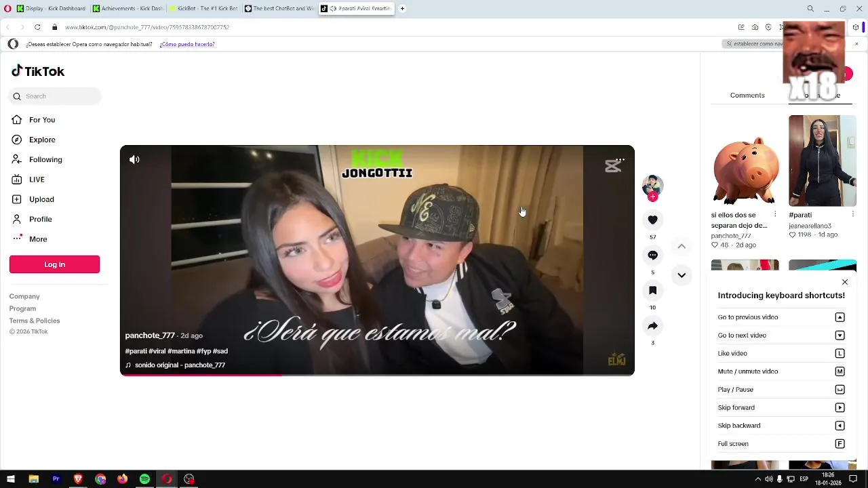Click the browser back arrow

(x=7, y=27)
